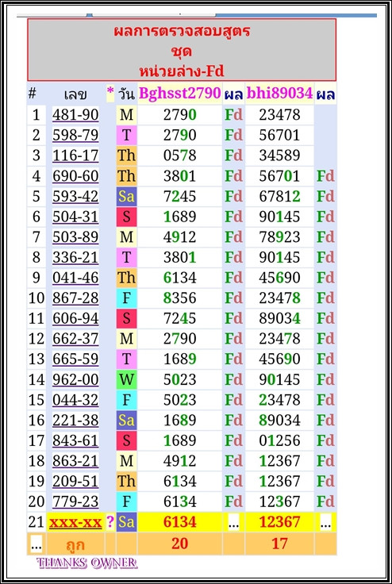
Task: Click the pink asterisk column header
Action: 110,93
